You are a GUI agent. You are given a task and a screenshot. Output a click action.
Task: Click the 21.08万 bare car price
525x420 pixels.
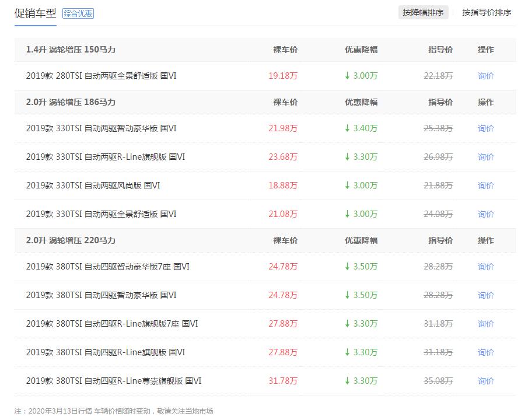tap(283, 214)
